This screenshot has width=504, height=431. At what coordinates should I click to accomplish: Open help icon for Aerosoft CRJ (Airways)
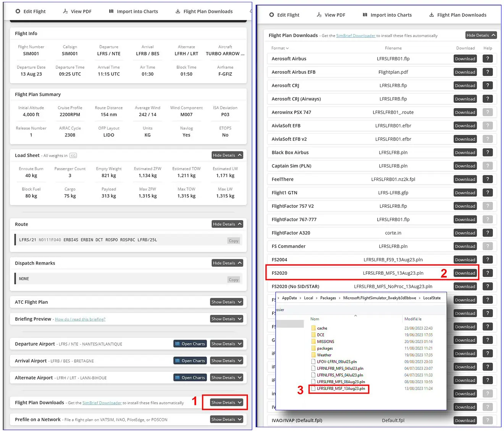tap(488, 99)
